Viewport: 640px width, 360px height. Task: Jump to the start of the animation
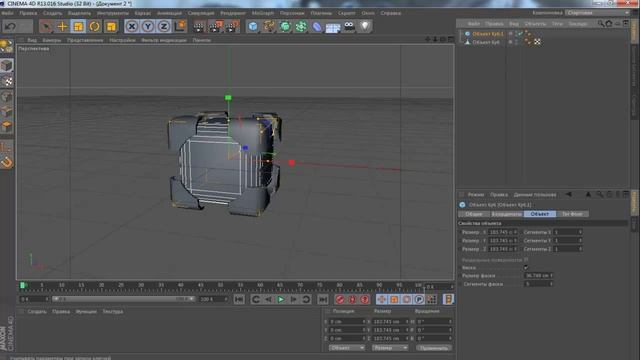239,300
